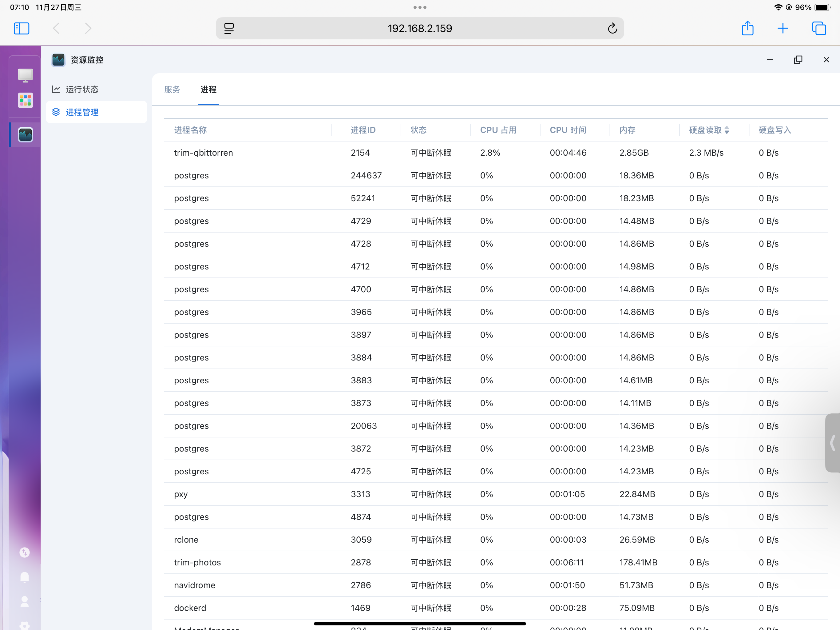Open the notifications bell in the dock
Image resolution: width=840 pixels, height=630 pixels.
point(25,577)
